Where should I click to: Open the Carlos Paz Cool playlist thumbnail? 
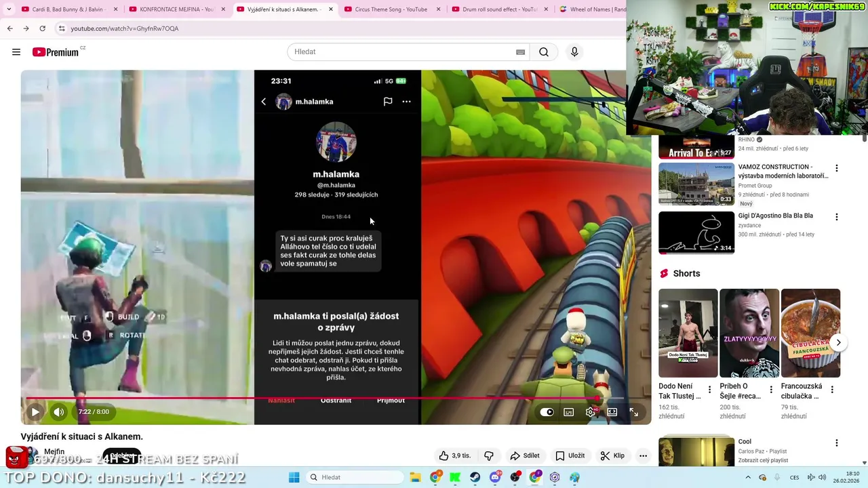(696, 451)
